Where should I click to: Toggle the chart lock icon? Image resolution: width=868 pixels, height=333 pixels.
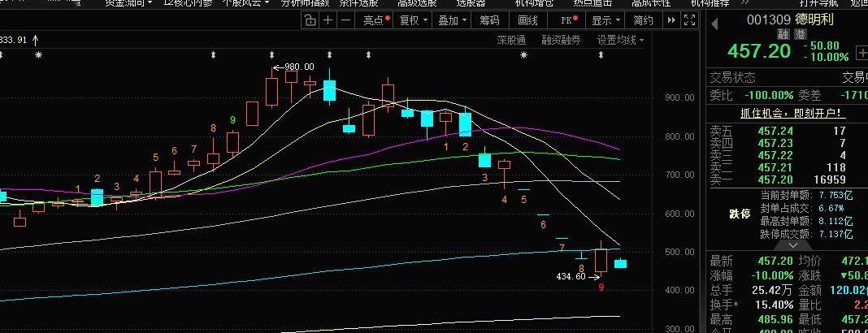tap(310, 20)
